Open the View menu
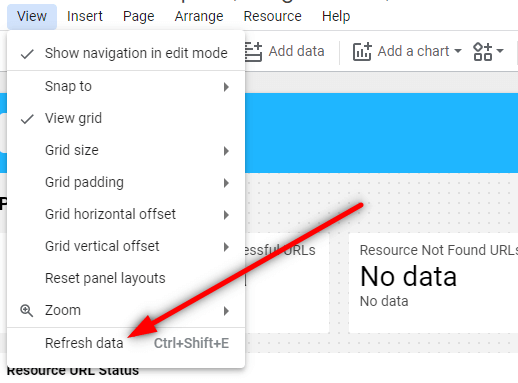The height and width of the screenshot is (383, 518). 32,16
